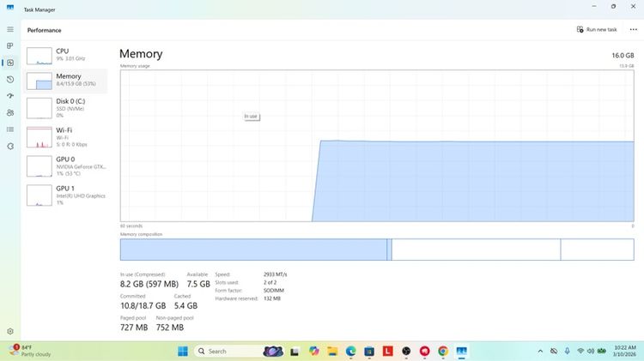Click the volume speaker tray icon
The image size is (644, 361).
tap(591, 352)
